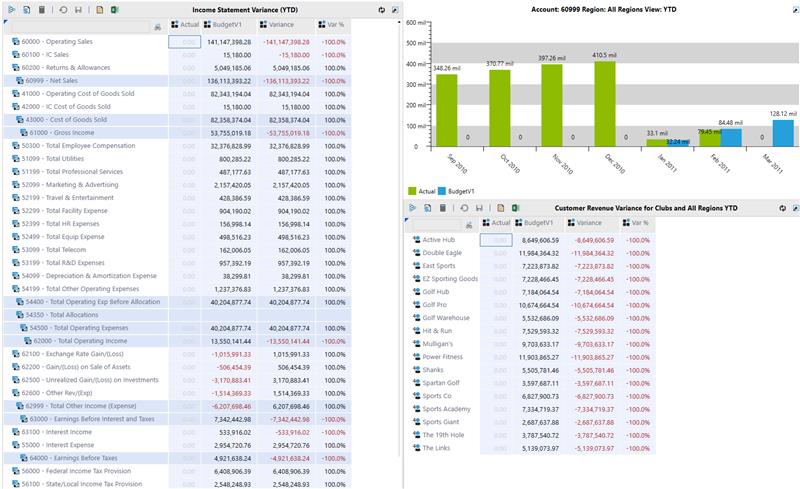This screenshot has width=800, height=489.
Task: Click the Undo/Reset icon in Income Statement toolbar
Action: tap(62, 9)
